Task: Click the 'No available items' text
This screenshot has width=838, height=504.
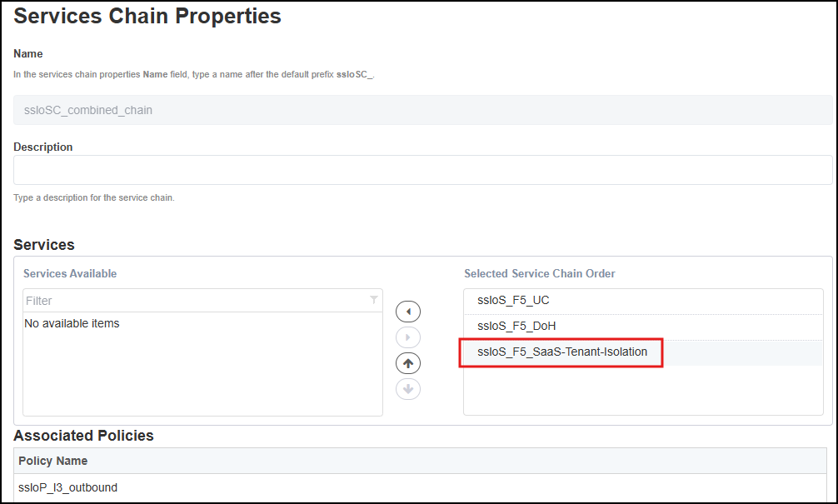Action: [72, 323]
